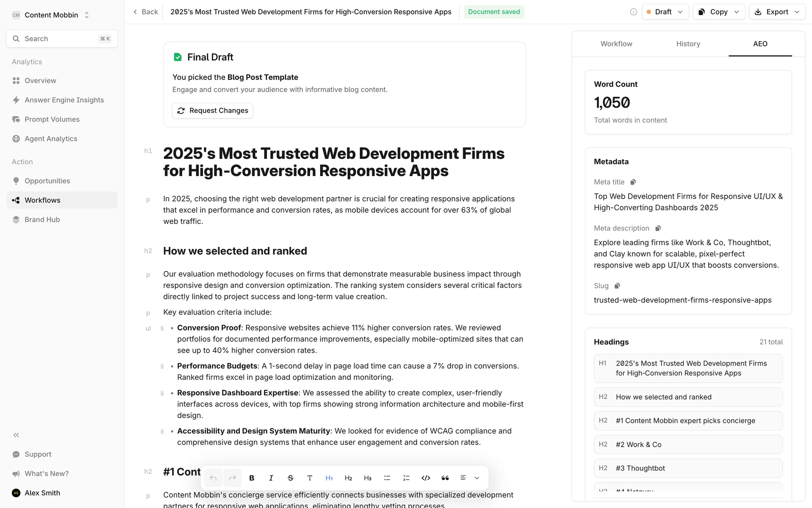Open the Workflow tab
812x508 pixels.
(x=616, y=44)
